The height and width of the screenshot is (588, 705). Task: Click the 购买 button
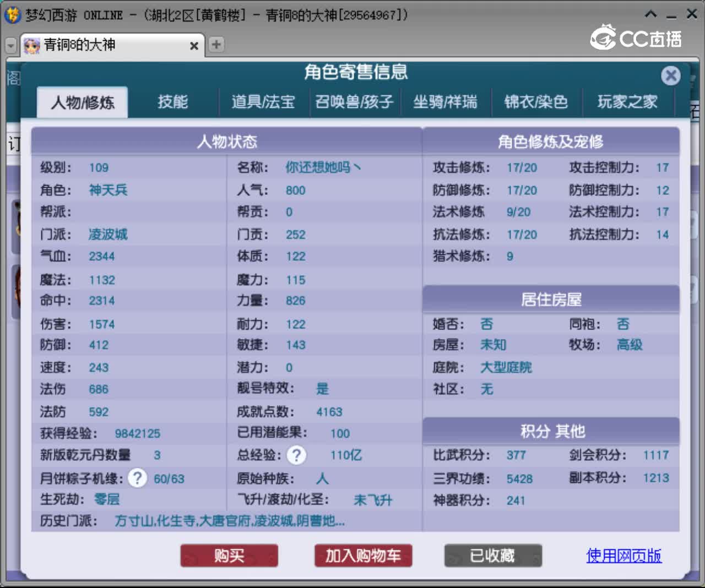[229, 556]
